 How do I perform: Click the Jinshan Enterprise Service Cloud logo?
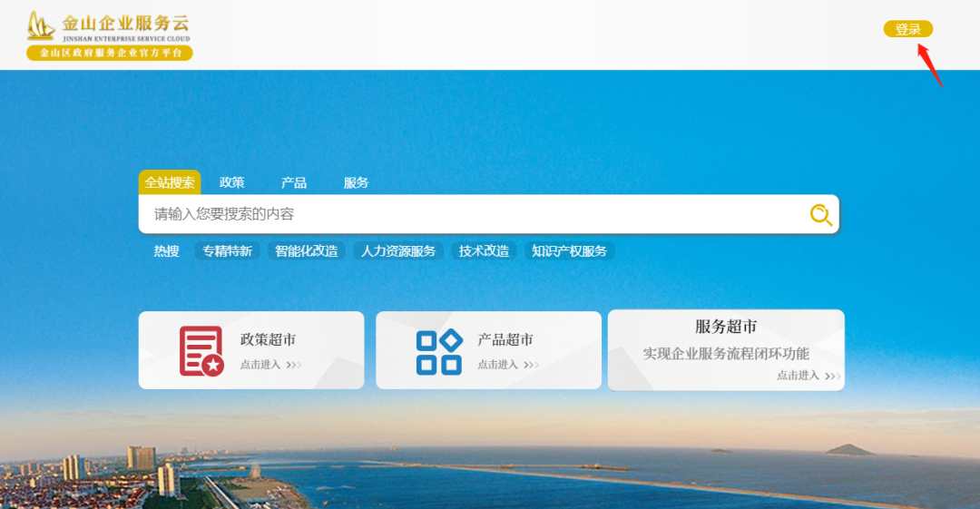pos(109,25)
